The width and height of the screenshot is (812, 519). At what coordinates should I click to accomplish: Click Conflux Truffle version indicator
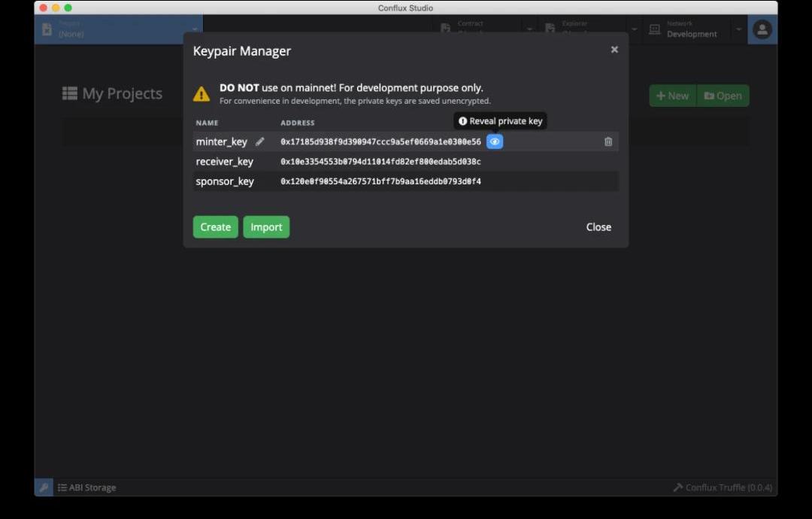pyautogui.click(x=723, y=487)
